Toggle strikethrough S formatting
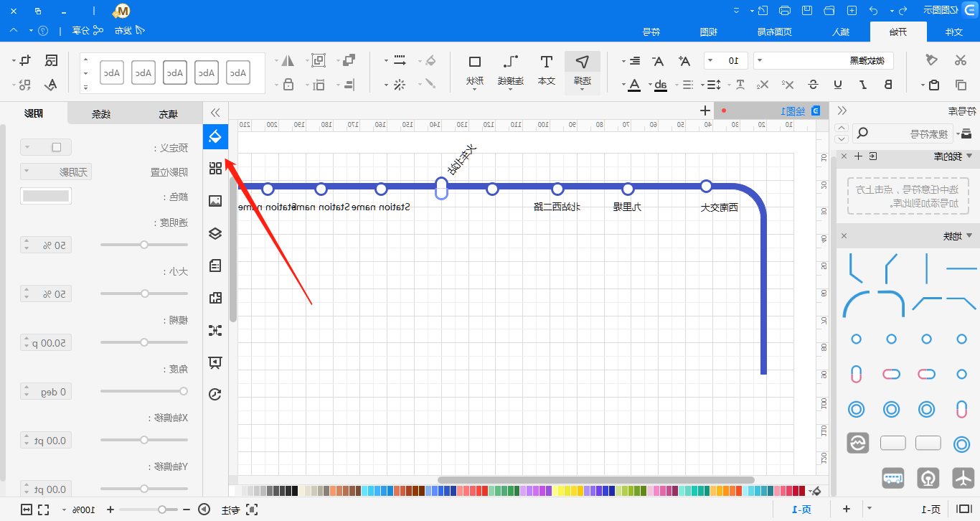 812,85
